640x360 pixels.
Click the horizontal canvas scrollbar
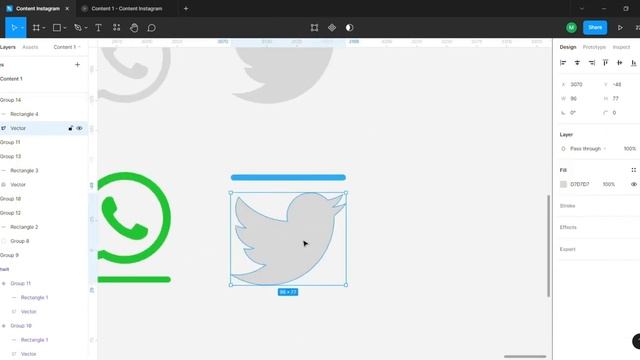(525, 356)
